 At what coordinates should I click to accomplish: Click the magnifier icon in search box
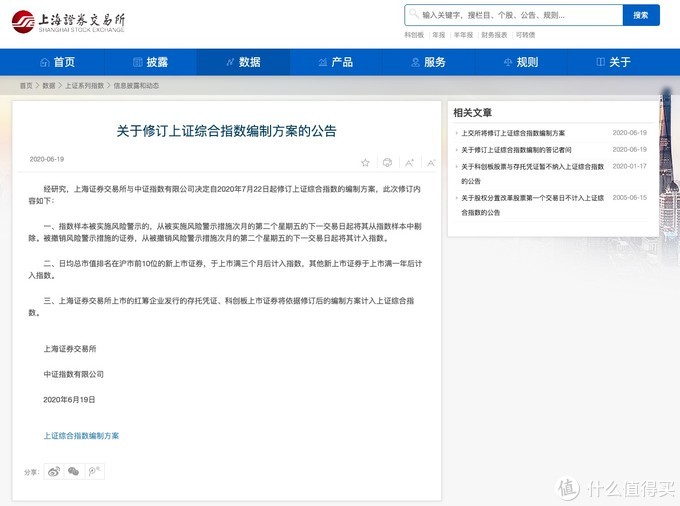tap(414, 14)
